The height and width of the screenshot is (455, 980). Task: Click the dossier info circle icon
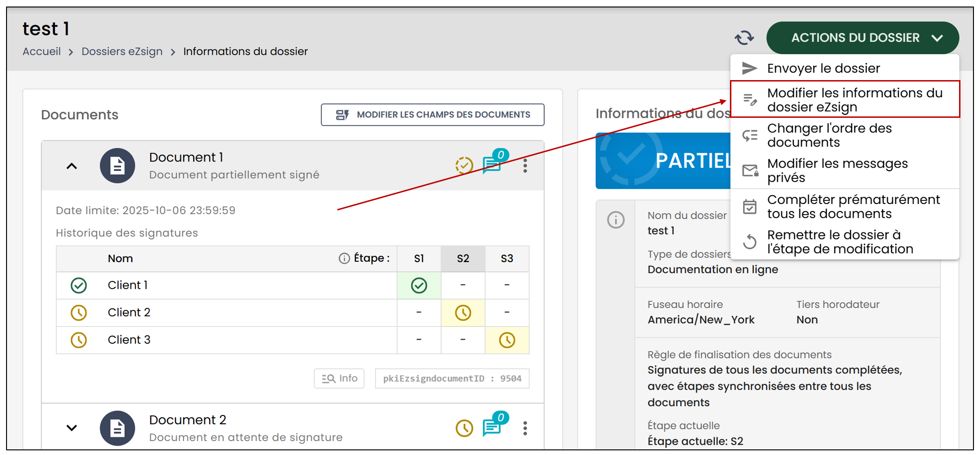point(615,219)
